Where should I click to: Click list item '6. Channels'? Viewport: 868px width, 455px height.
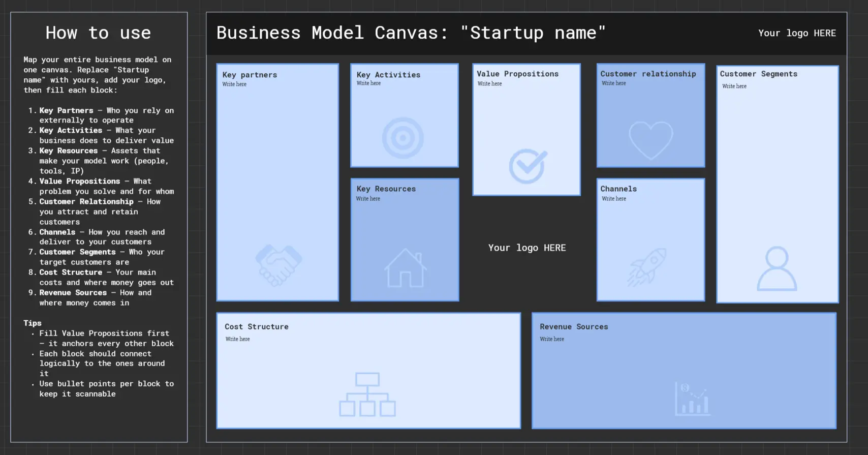click(97, 237)
